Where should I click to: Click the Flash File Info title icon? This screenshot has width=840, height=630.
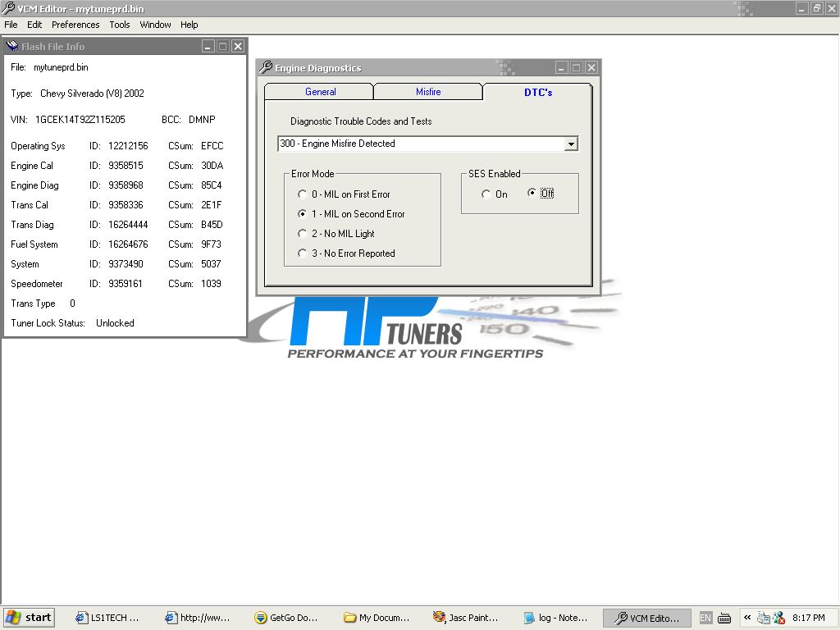click(12, 47)
